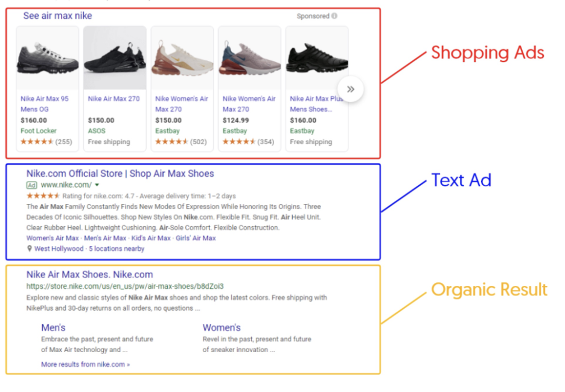The height and width of the screenshot is (392, 565).
Task: Click the green Ad badge
Action: point(32,185)
